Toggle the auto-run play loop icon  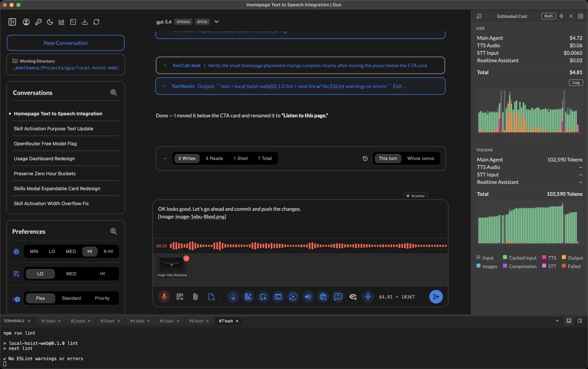293,297
